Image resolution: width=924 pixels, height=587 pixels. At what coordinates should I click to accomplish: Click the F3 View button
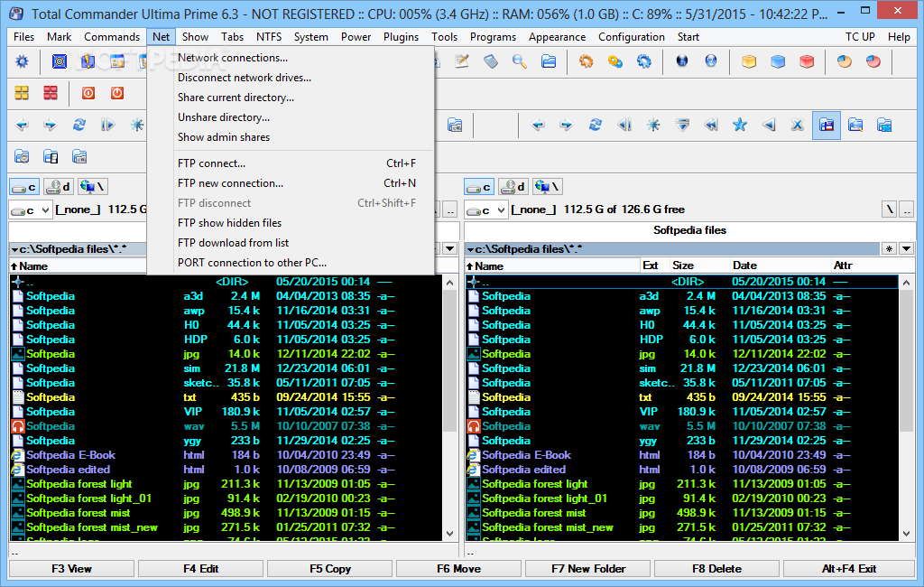(71, 569)
